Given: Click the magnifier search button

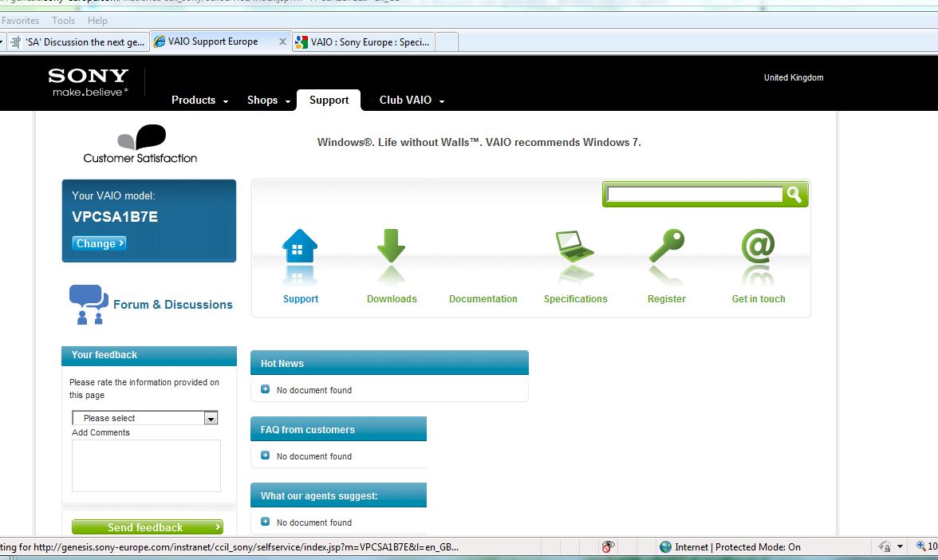Looking at the screenshot, I should point(794,195).
